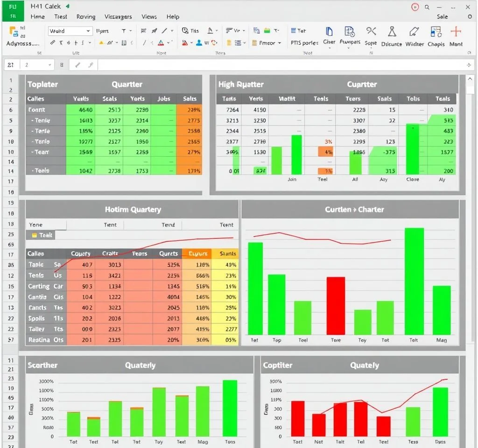Viewport: 478px width, 448px height.
Task: Click the Chapis icon in the ribbon
Action: 436,32
